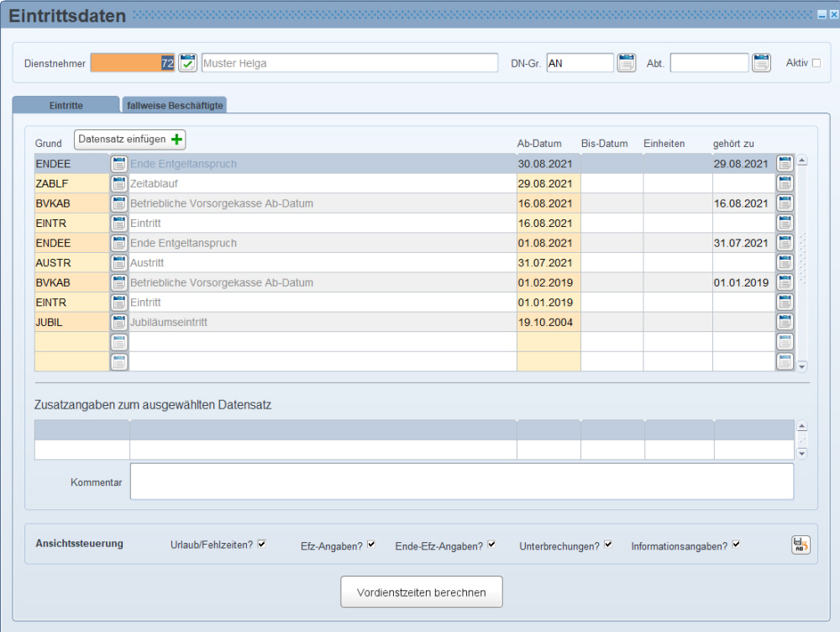The width and height of the screenshot is (840, 632).
Task: Click Vordienstzeiten berechnen button
Action: click(x=422, y=592)
